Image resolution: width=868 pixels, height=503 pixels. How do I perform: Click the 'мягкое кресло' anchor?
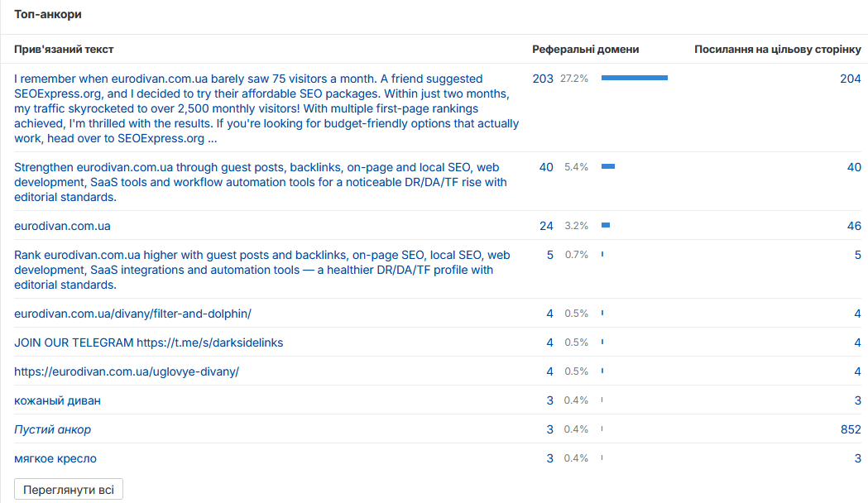(x=55, y=458)
